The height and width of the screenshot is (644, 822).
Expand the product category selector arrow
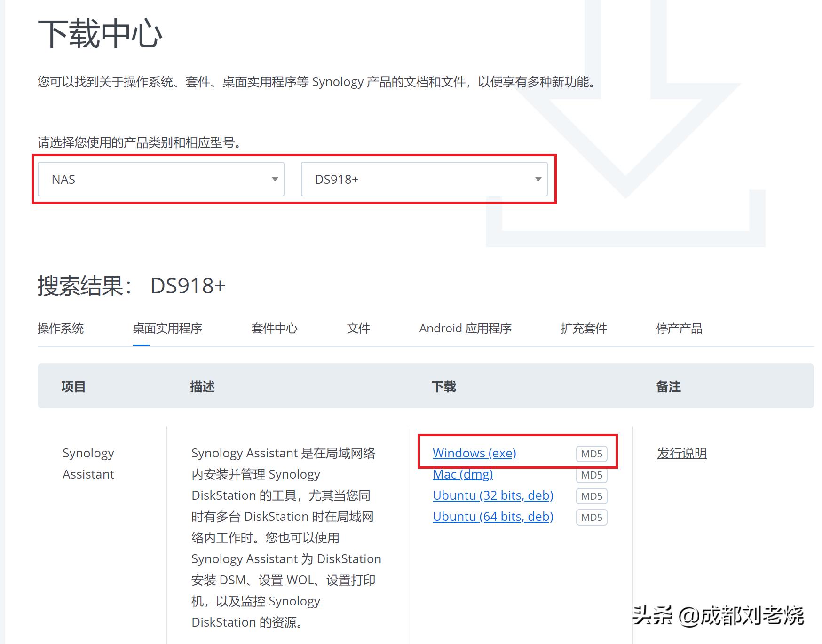click(x=275, y=179)
